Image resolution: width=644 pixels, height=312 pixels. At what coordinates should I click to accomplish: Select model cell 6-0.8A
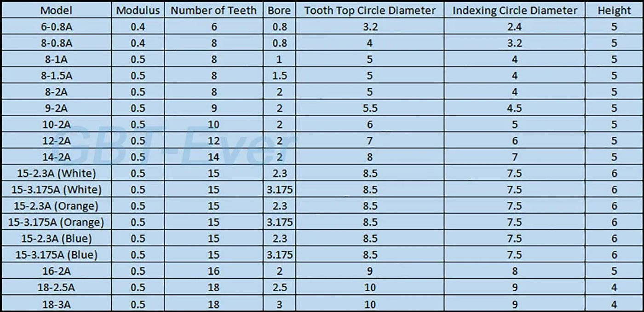(x=56, y=27)
